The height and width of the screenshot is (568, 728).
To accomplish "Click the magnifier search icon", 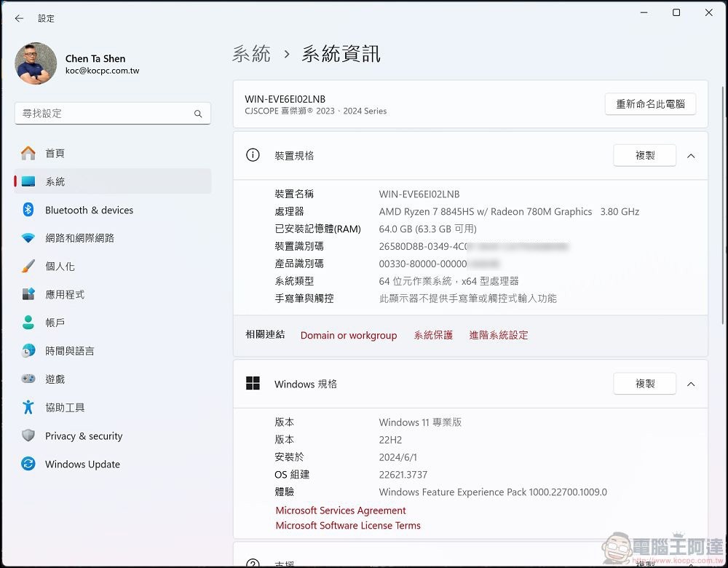I will tap(198, 114).
